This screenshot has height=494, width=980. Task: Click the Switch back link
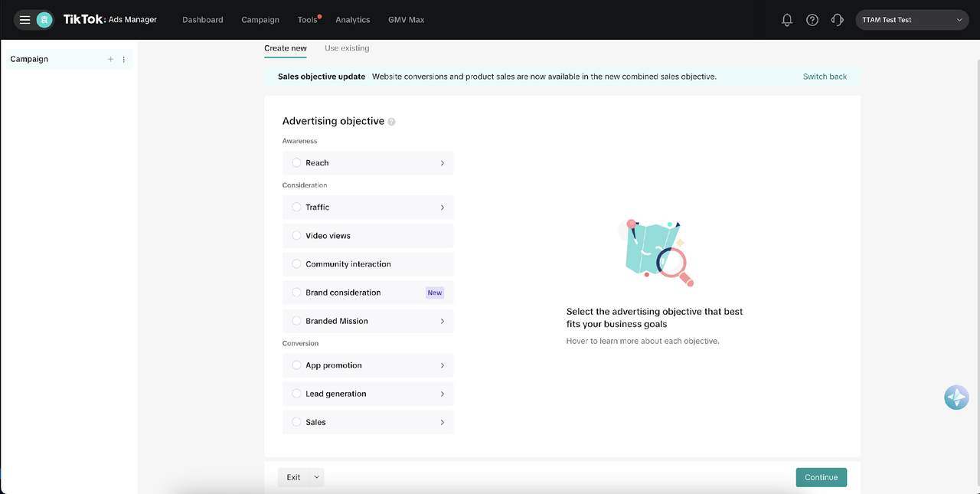(825, 77)
